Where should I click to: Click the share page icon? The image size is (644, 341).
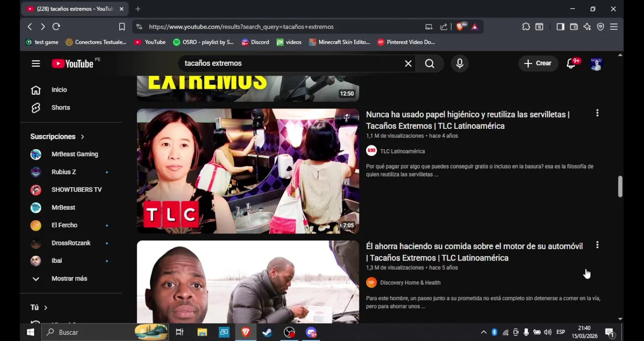(444, 27)
